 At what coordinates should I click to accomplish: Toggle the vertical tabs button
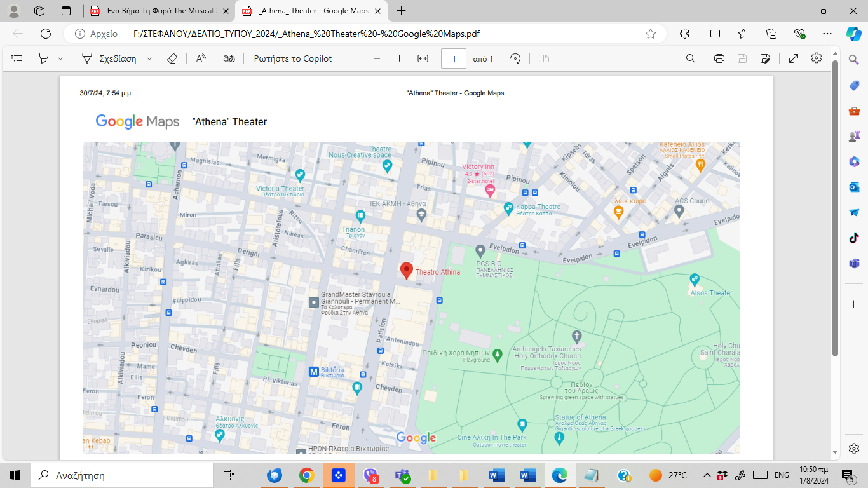coord(66,11)
